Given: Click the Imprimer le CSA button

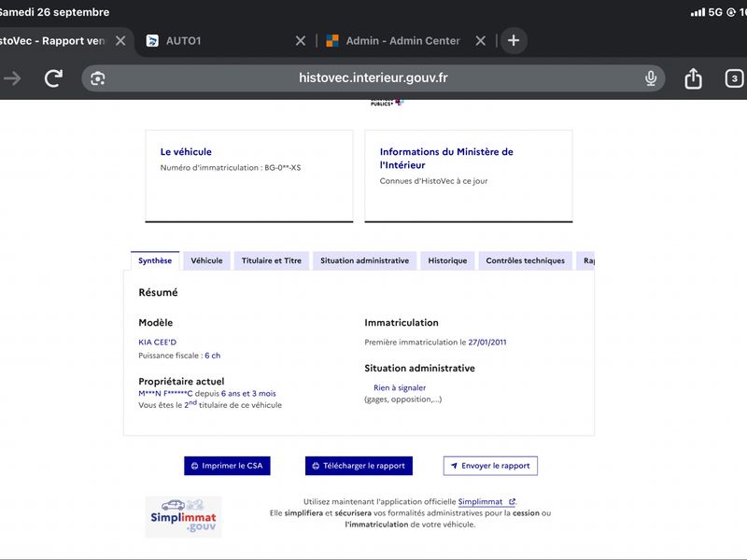Looking at the screenshot, I should tap(227, 466).
